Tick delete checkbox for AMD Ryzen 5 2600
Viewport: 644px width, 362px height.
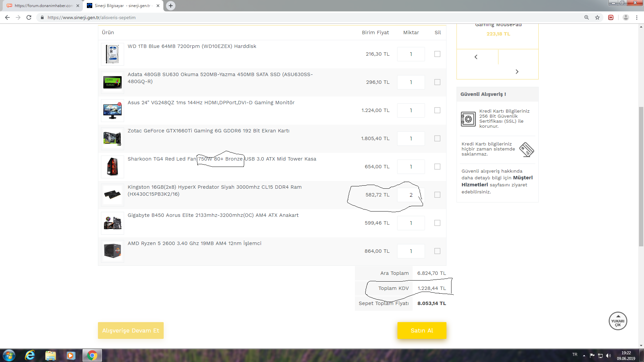(x=437, y=251)
